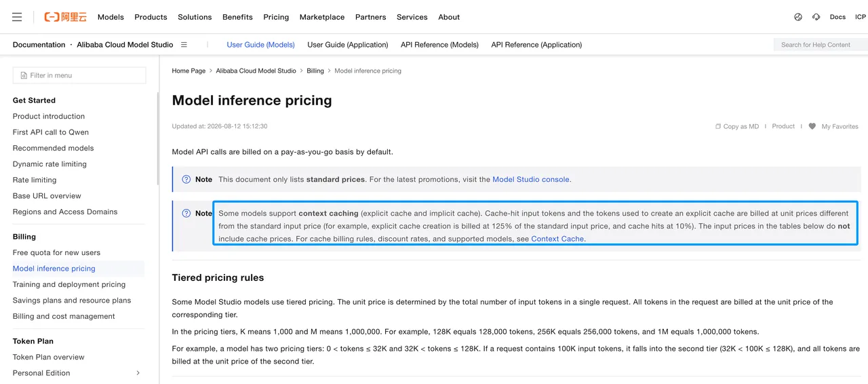Click Model inference pricing in breadcrumb
868x384 pixels.
(368, 71)
